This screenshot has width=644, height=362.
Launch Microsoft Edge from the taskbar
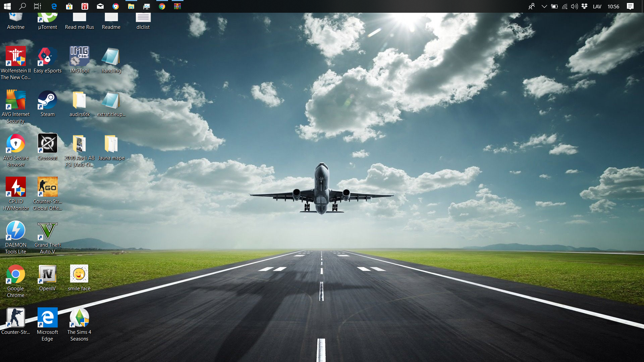[54, 6]
